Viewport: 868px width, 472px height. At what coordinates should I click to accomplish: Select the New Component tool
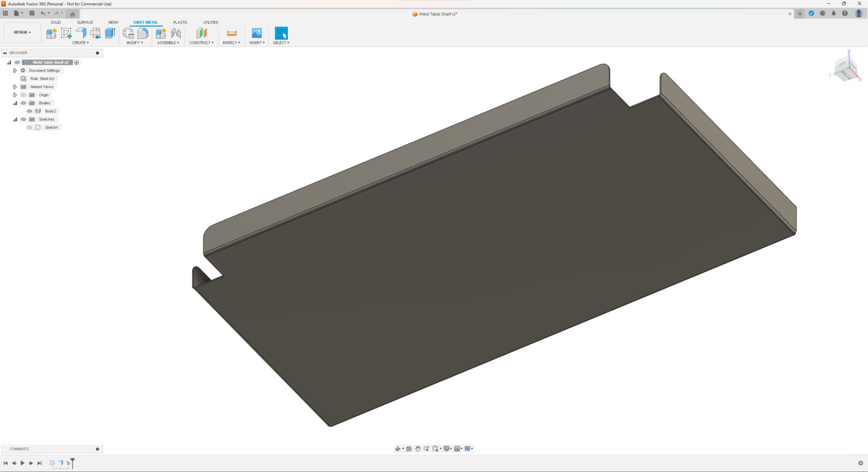pos(51,33)
